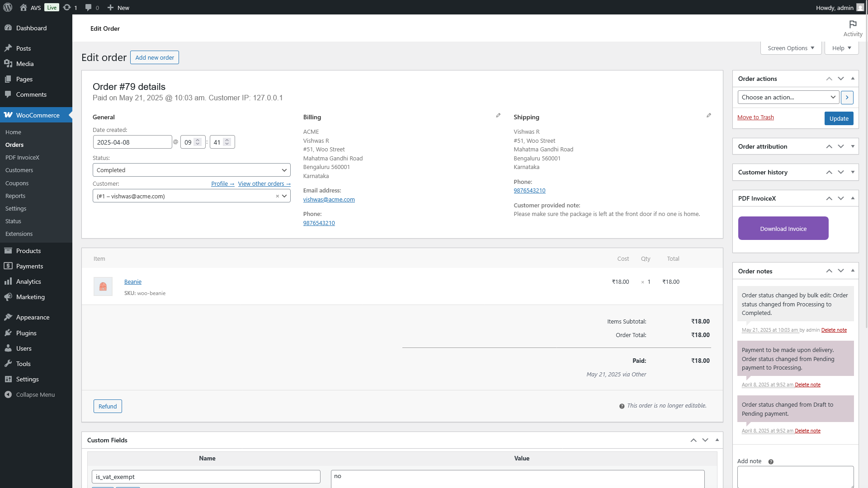The height and width of the screenshot is (488, 868).
Task: Toggle the PDF InvoiceX panel open/closed
Action: coord(853,198)
